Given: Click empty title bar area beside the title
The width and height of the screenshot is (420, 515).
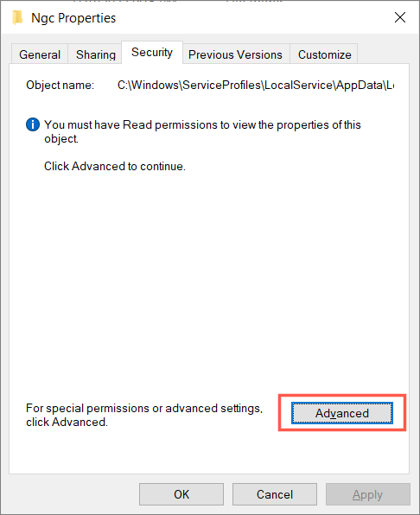Looking at the screenshot, I should (x=253, y=18).
